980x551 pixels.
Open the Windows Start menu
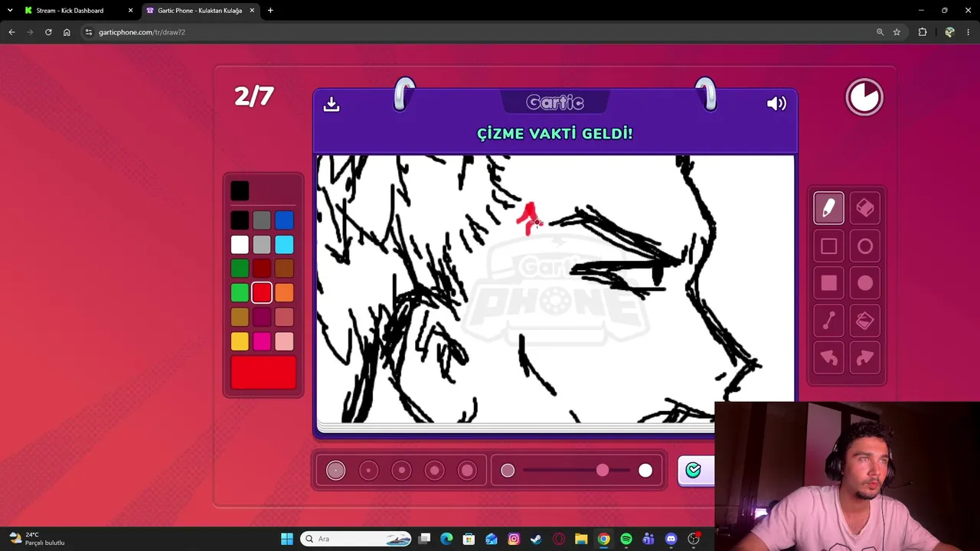click(287, 539)
